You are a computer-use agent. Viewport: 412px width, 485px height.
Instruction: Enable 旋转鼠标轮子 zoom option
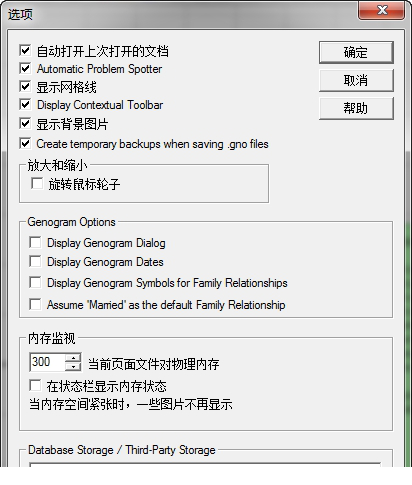(37, 183)
